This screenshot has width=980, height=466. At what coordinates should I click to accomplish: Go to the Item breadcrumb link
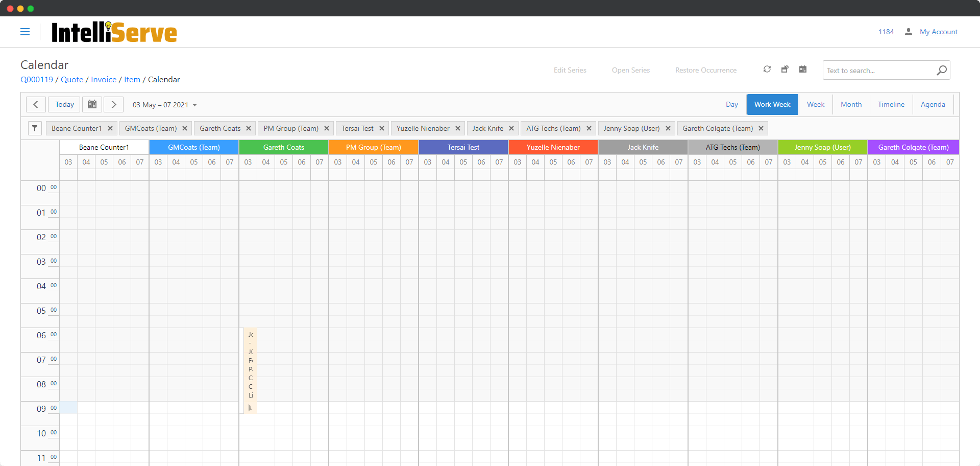(x=132, y=80)
